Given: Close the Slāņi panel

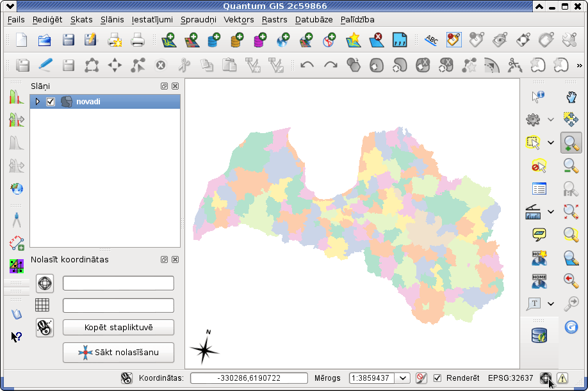Looking at the screenshot, I should pyautogui.click(x=175, y=86).
